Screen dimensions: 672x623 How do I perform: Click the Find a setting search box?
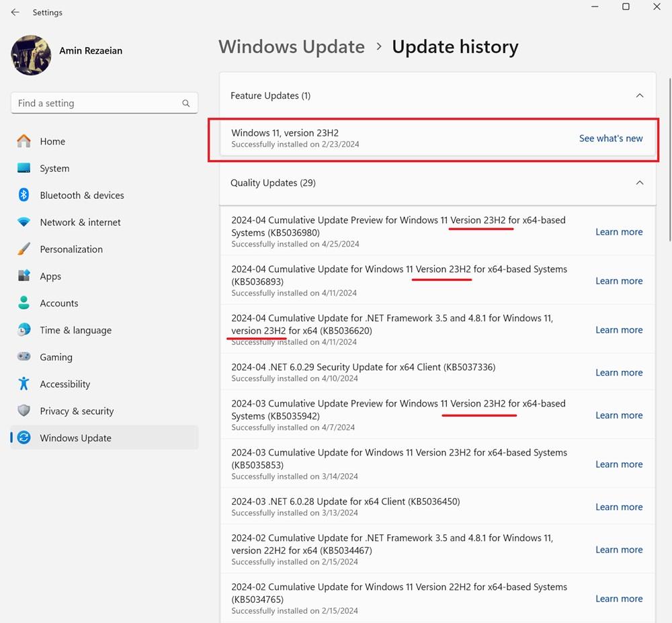point(97,103)
